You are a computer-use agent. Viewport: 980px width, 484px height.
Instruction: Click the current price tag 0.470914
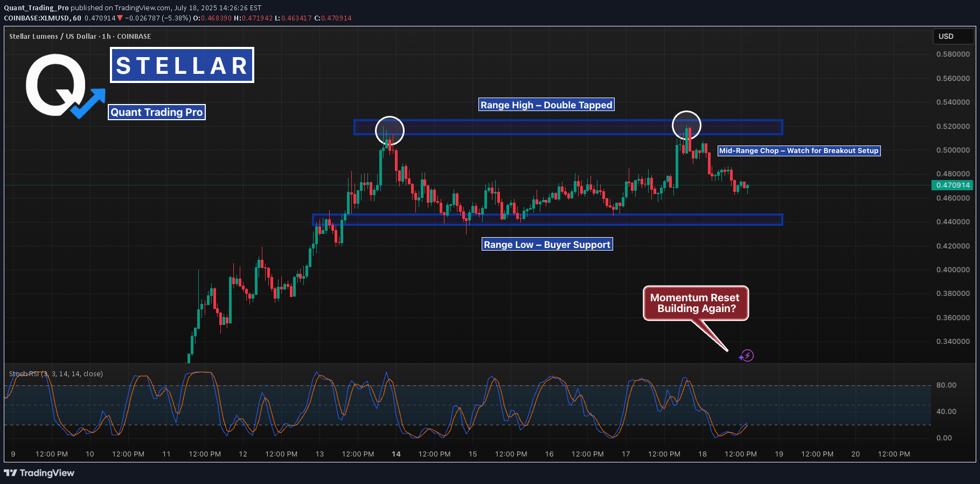(x=953, y=185)
